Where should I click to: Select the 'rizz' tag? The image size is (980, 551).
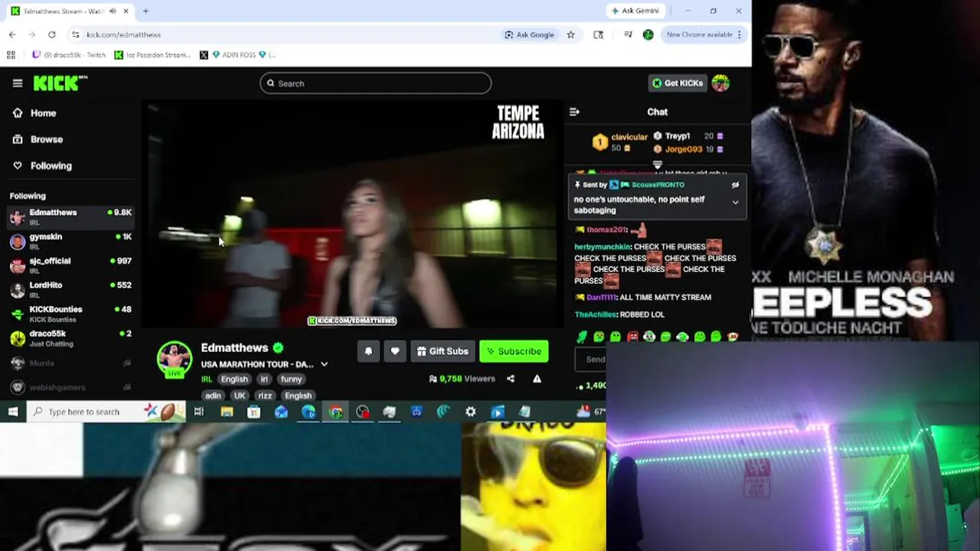(265, 396)
